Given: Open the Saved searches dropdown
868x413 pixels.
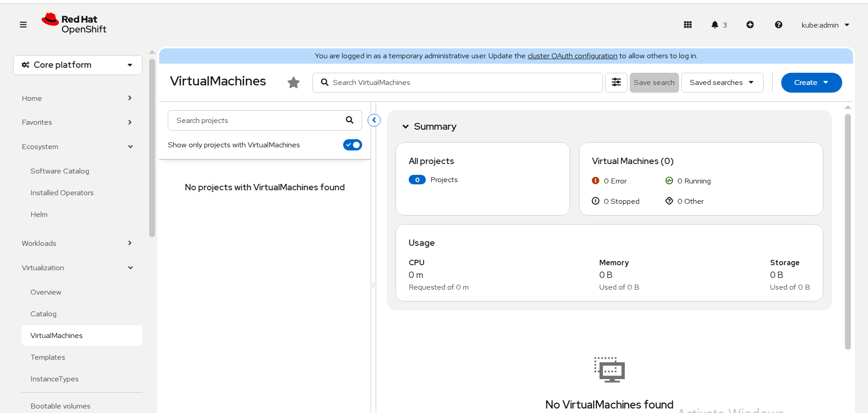Looking at the screenshot, I should [x=722, y=83].
